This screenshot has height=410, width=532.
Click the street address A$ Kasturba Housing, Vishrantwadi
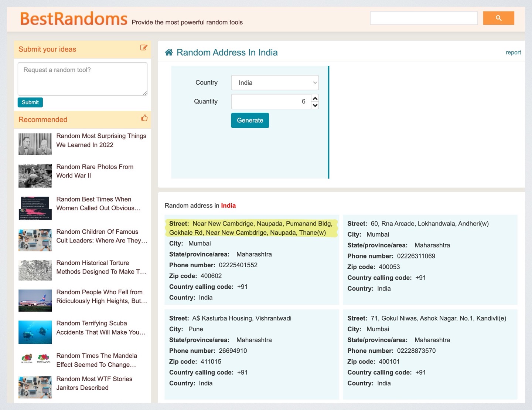click(x=242, y=318)
